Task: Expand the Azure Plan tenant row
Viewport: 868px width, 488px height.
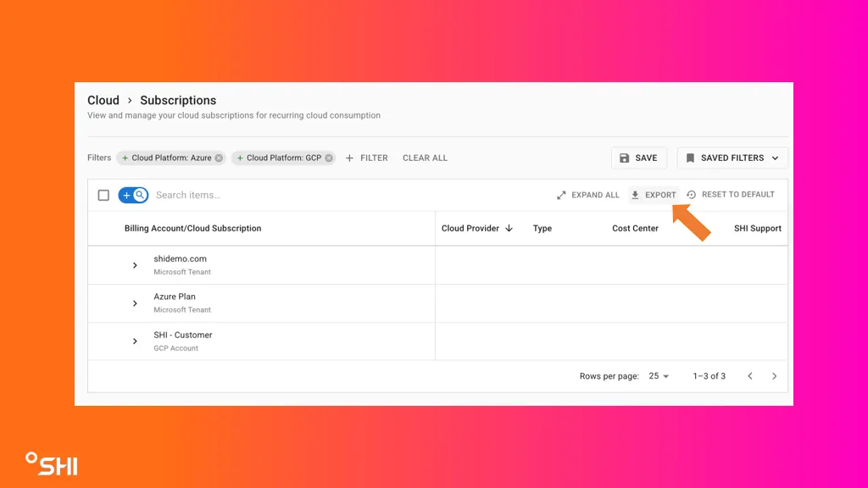Action: 135,304
